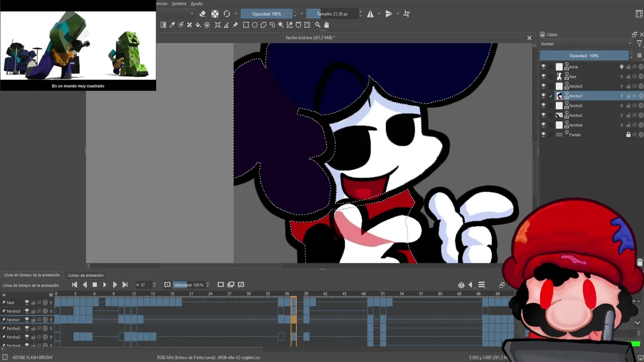
Task: Open Capas panel hamburger options menu
Action: pyautogui.click(x=639, y=56)
